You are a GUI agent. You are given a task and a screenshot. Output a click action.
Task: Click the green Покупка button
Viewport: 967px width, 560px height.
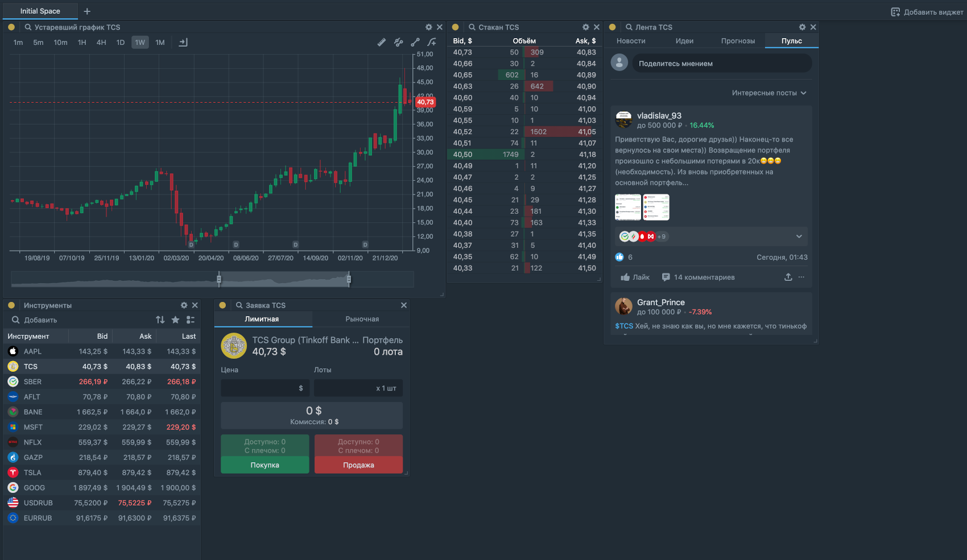pos(265,465)
